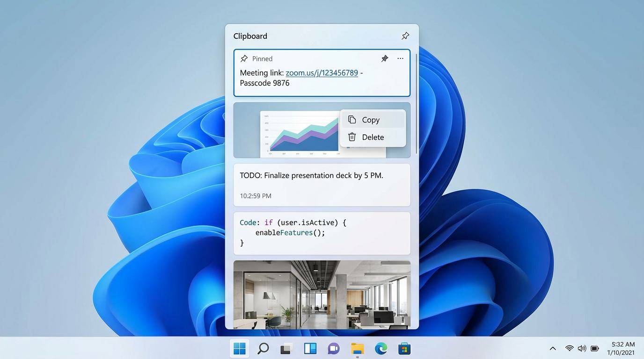Viewport: 644px width, 359px height.
Task: Launch Microsoft Edge from the taskbar
Action: point(381,348)
